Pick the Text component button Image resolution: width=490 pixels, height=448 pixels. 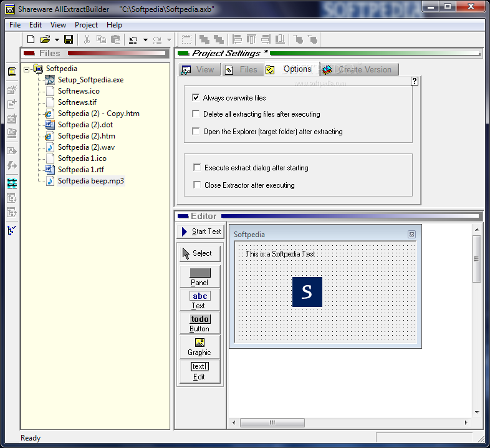click(x=200, y=300)
